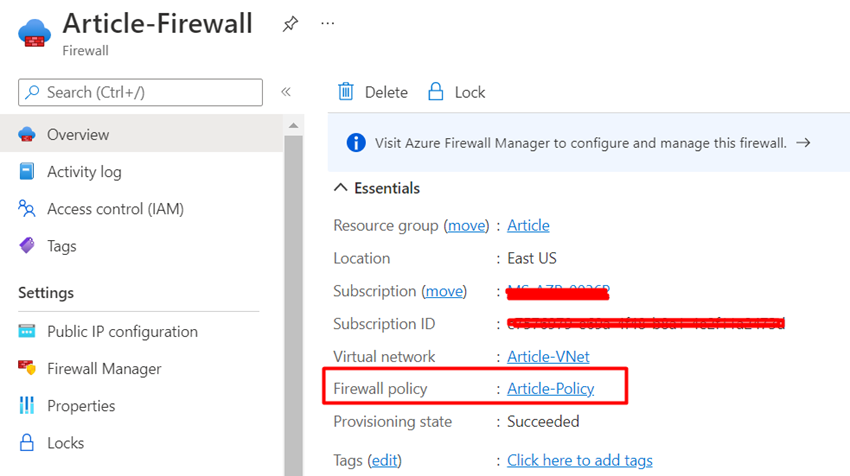The width and height of the screenshot is (850, 476).
Task: Click the Access control people icon
Action: click(27, 209)
